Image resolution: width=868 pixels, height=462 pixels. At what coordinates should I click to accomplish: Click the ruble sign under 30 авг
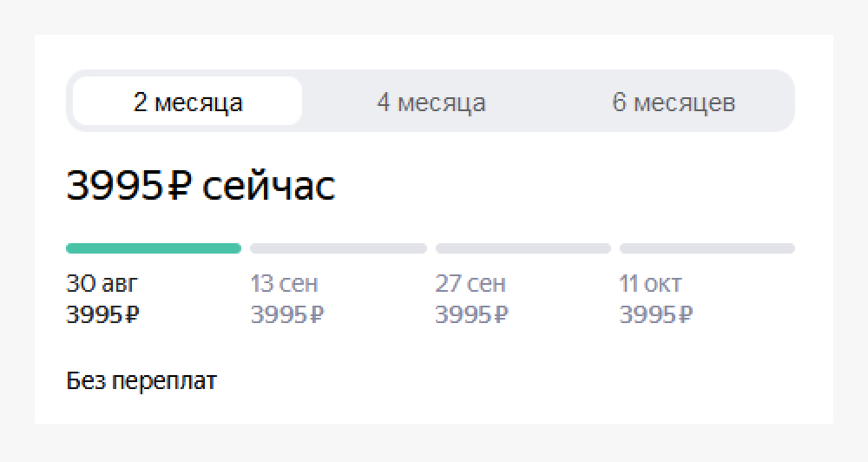132,315
